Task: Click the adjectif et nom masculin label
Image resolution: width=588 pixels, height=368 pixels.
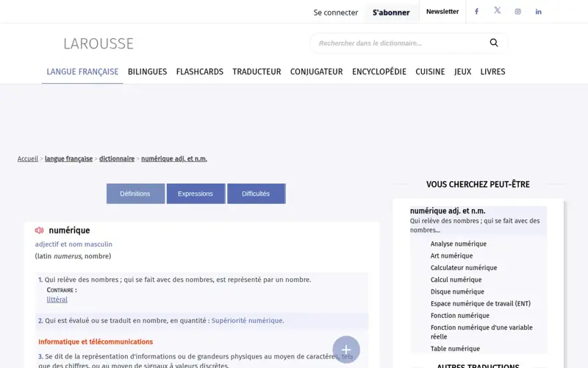Action: pyautogui.click(x=73, y=244)
